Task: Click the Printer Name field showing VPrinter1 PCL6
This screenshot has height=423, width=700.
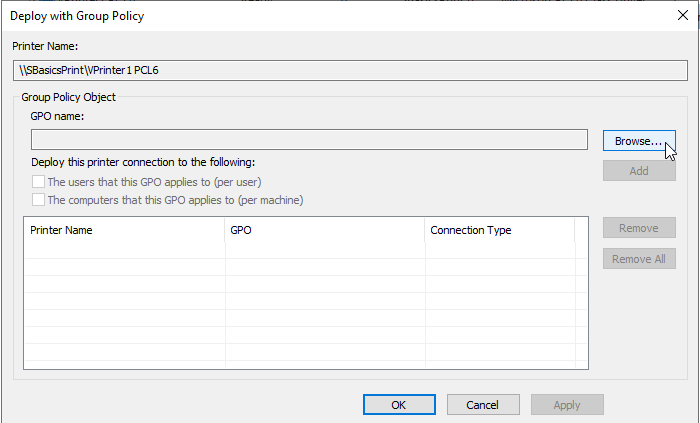Action: (350, 70)
